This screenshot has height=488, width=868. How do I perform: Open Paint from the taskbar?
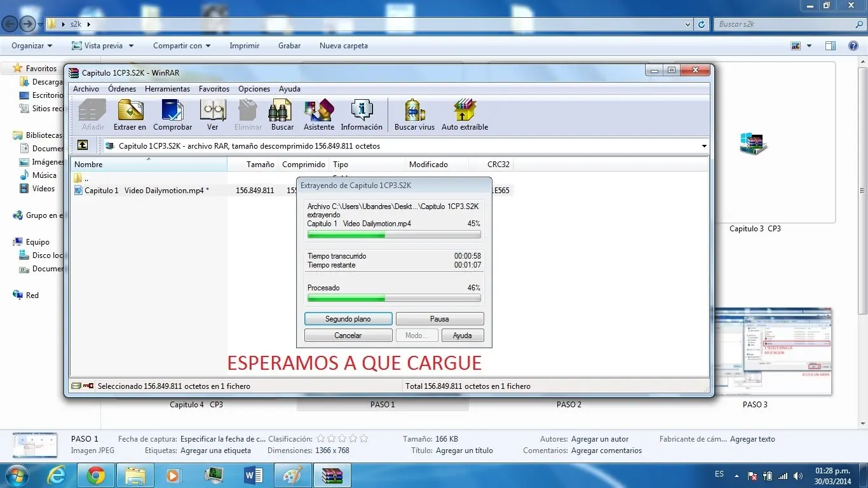pos(293,475)
